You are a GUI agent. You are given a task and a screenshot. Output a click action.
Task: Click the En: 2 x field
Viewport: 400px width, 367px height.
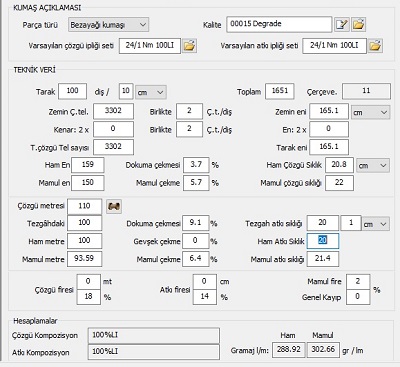coord(329,129)
